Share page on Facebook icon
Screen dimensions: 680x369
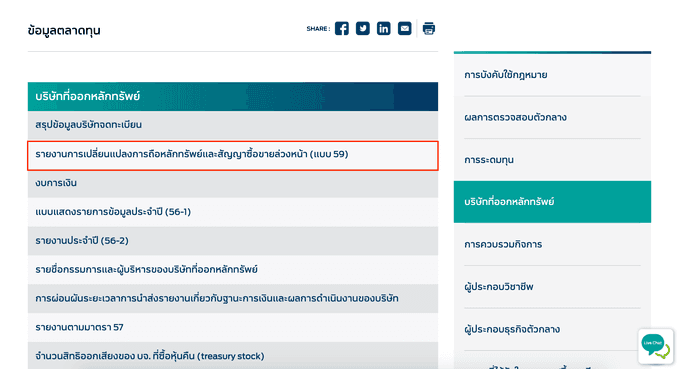pyautogui.click(x=342, y=29)
